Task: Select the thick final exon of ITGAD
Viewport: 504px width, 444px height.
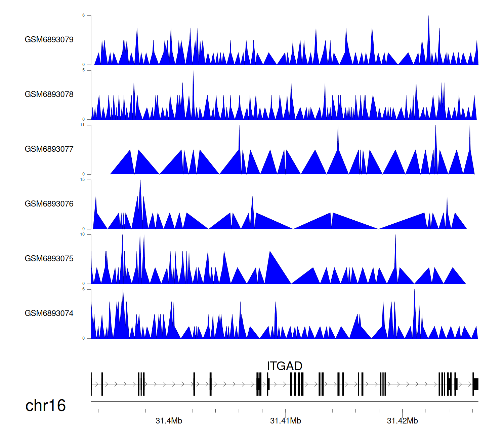Action: [476, 384]
